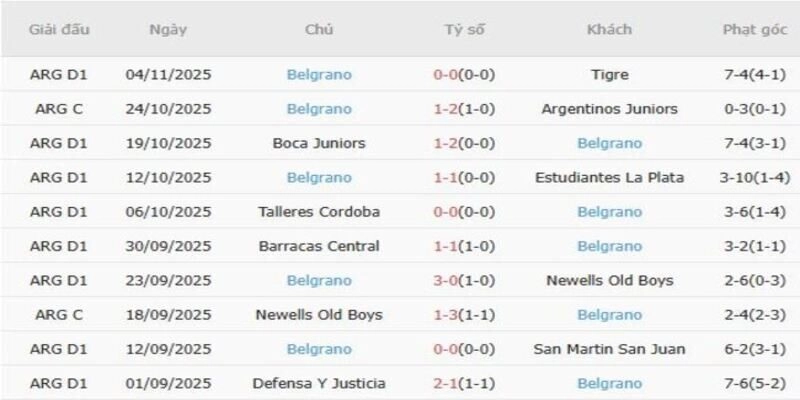
Task: Click Belgrano in the 24/10/2025 row
Action: click(319, 108)
